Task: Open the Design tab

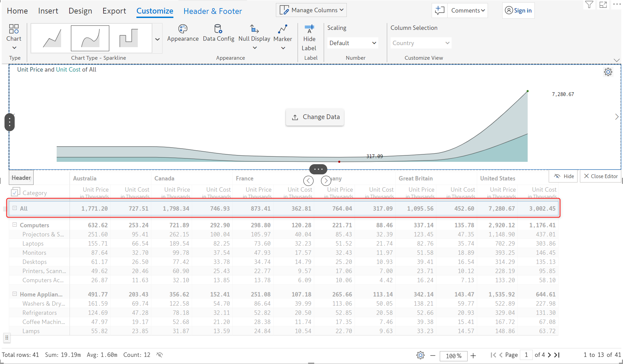Action: point(80,11)
